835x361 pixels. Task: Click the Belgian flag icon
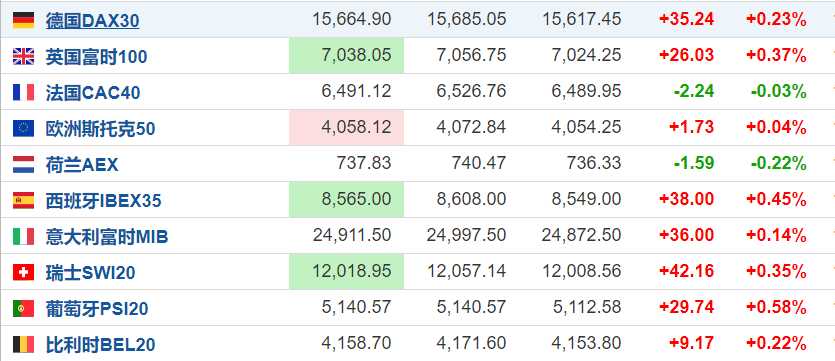tap(23, 344)
